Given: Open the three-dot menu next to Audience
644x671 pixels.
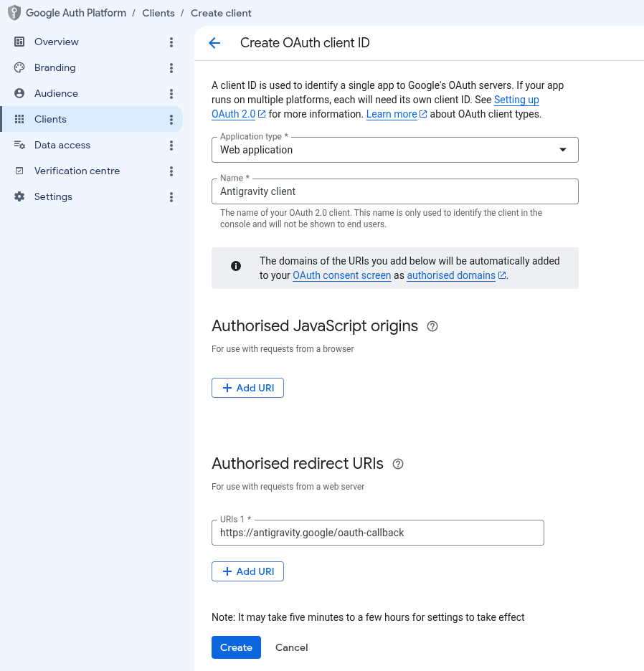Looking at the screenshot, I should [x=171, y=94].
